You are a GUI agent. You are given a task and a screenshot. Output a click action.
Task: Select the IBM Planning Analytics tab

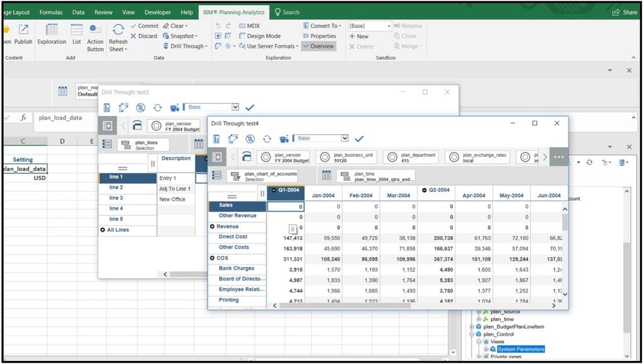[234, 13]
